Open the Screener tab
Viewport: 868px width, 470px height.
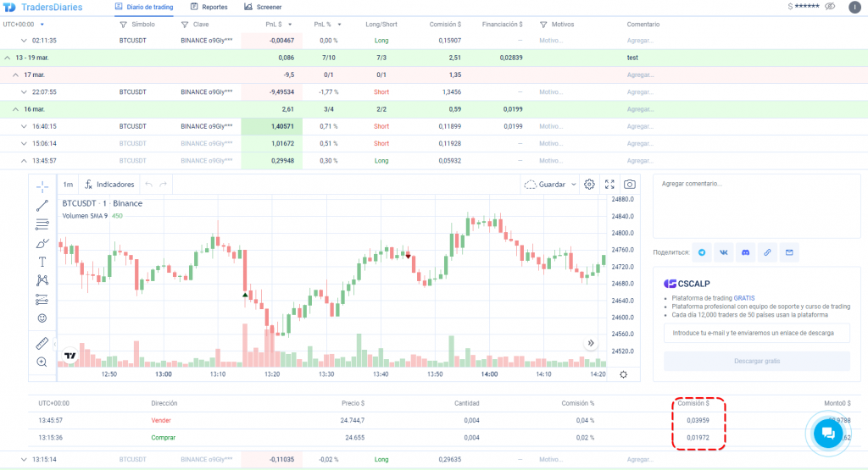point(263,7)
